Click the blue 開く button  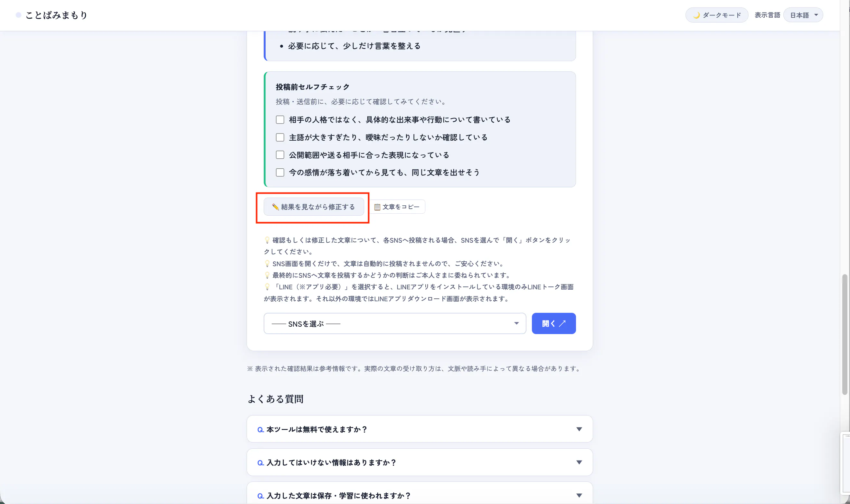point(553,323)
